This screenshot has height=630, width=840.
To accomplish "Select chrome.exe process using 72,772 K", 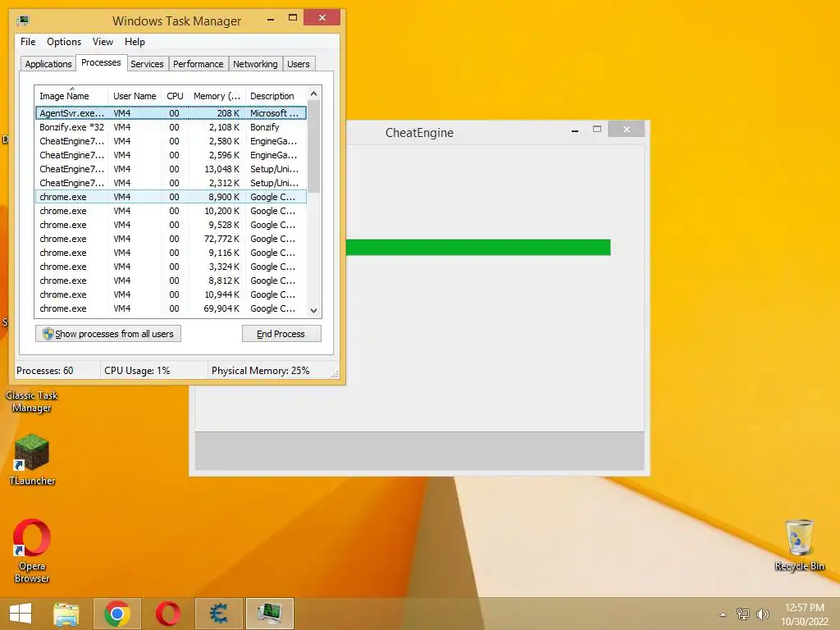I will [x=171, y=239].
